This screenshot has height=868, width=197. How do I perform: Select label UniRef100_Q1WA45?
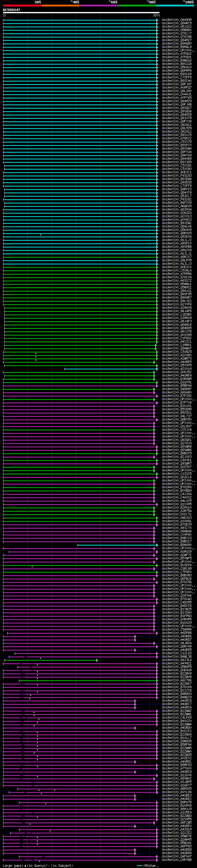tap(177, 840)
